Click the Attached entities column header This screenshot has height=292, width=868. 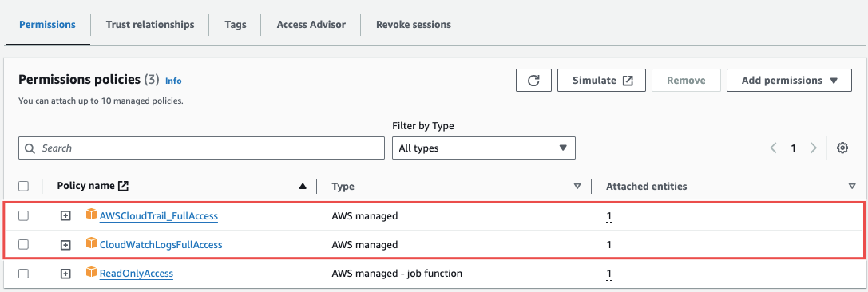pos(647,187)
